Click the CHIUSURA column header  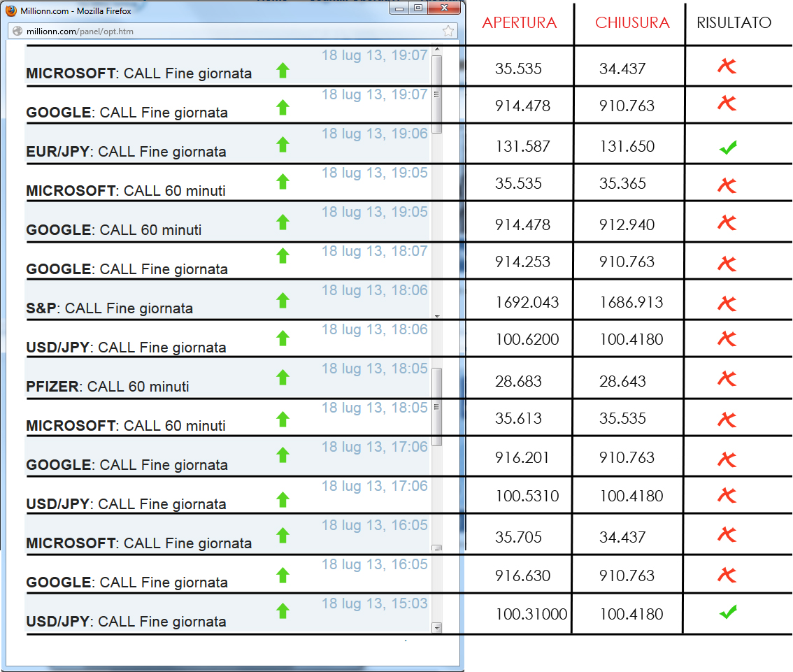632,23
